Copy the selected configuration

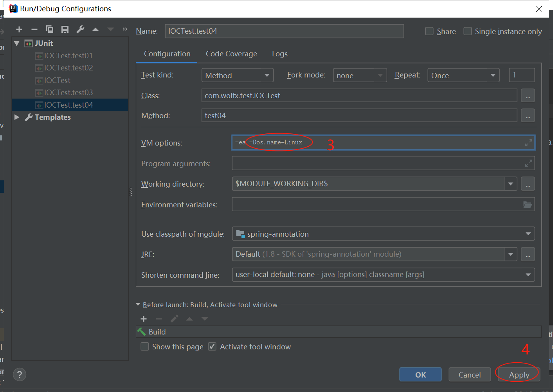click(50, 29)
